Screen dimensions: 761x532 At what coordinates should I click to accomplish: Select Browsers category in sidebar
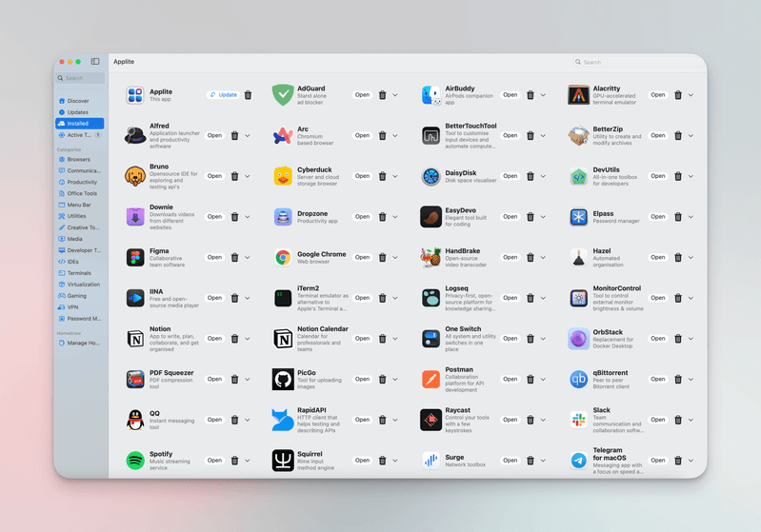(x=80, y=159)
